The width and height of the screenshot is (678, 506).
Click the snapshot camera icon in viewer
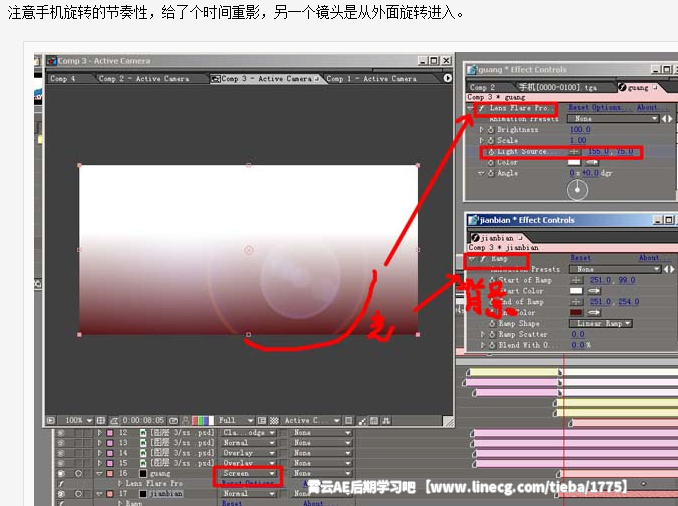pyautogui.click(x=173, y=420)
